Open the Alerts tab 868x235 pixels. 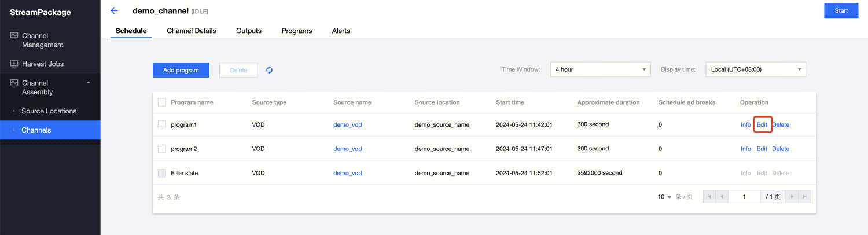pyautogui.click(x=341, y=31)
